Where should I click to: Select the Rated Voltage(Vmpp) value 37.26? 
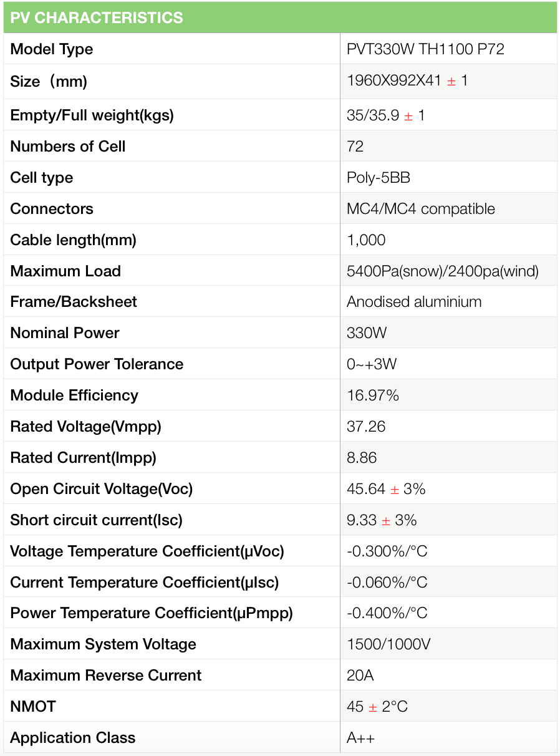pyautogui.click(x=366, y=427)
